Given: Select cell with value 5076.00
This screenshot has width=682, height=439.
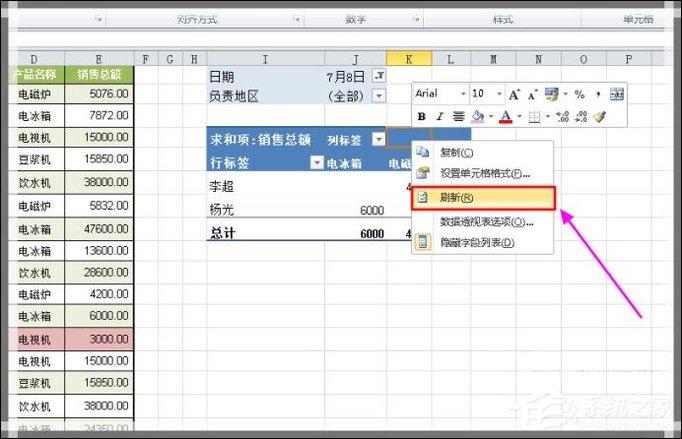Looking at the screenshot, I should (x=99, y=94).
